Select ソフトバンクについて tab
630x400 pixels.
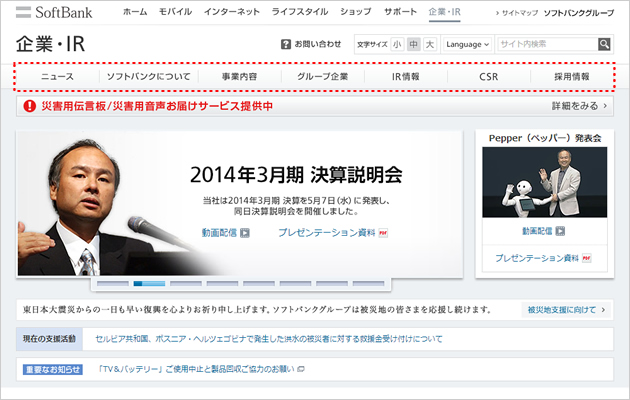click(149, 76)
